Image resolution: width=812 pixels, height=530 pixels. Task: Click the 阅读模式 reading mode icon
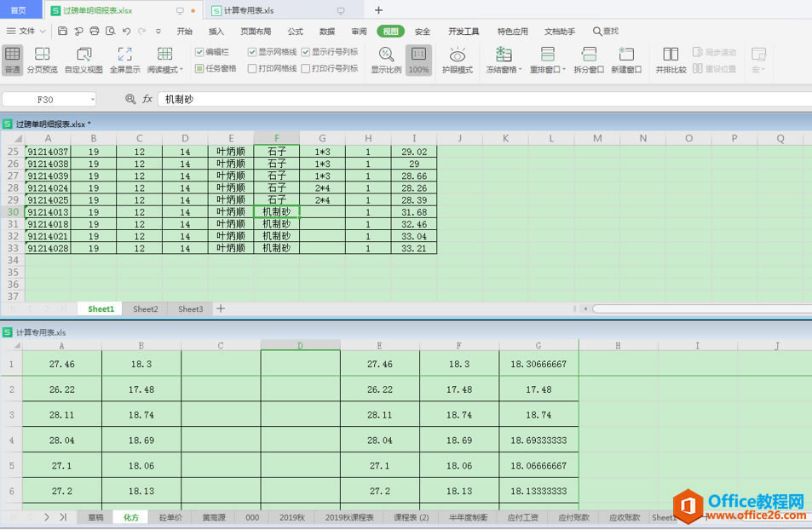point(164,54)
